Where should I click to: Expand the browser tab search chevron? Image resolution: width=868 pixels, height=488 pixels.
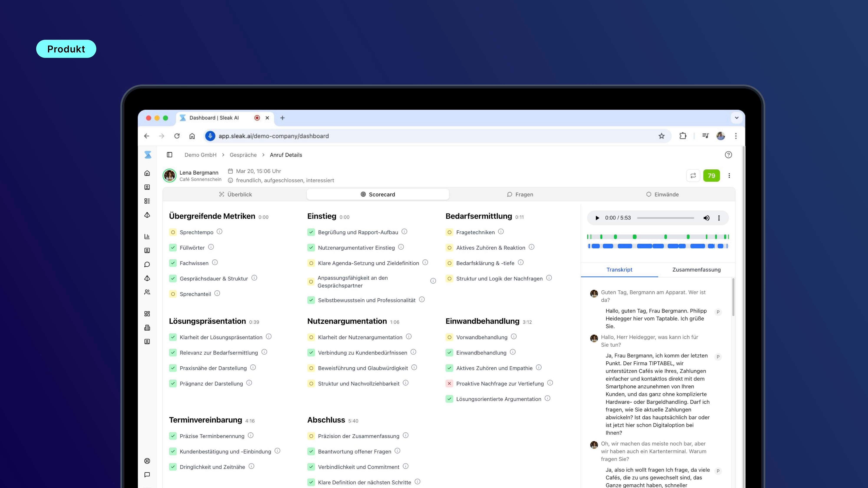click(x=736, y=118)
